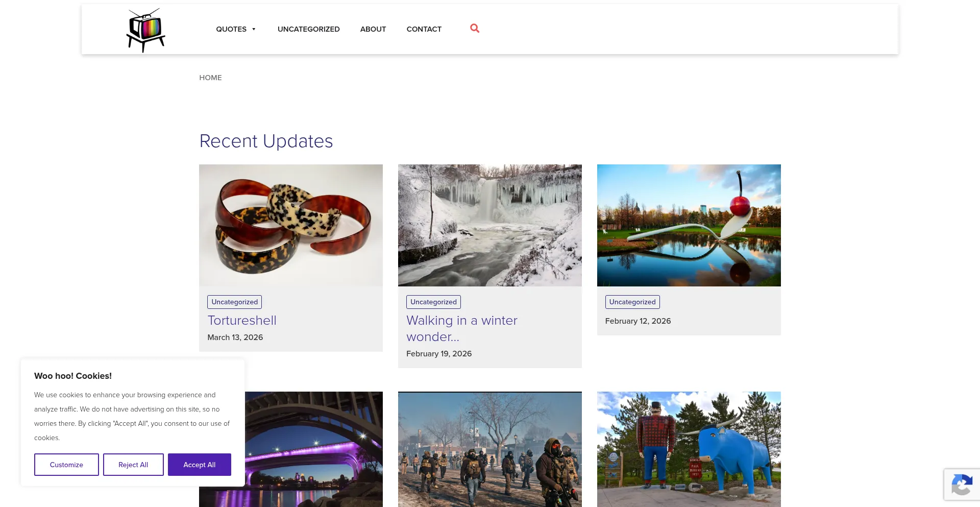Open the purple-lit bridge thumbnail
Screen dimensions: 980x507
[314, 449]
